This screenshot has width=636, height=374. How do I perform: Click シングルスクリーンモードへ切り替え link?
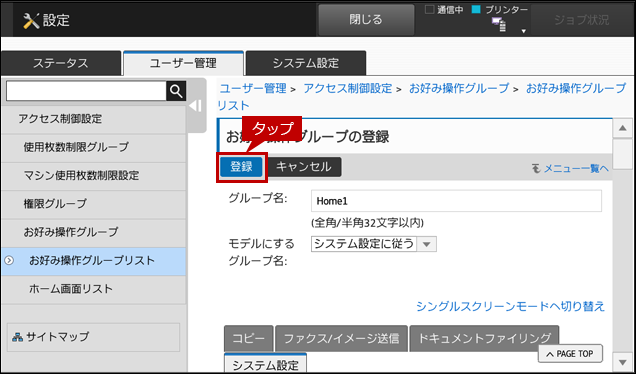tap(510, 306)
